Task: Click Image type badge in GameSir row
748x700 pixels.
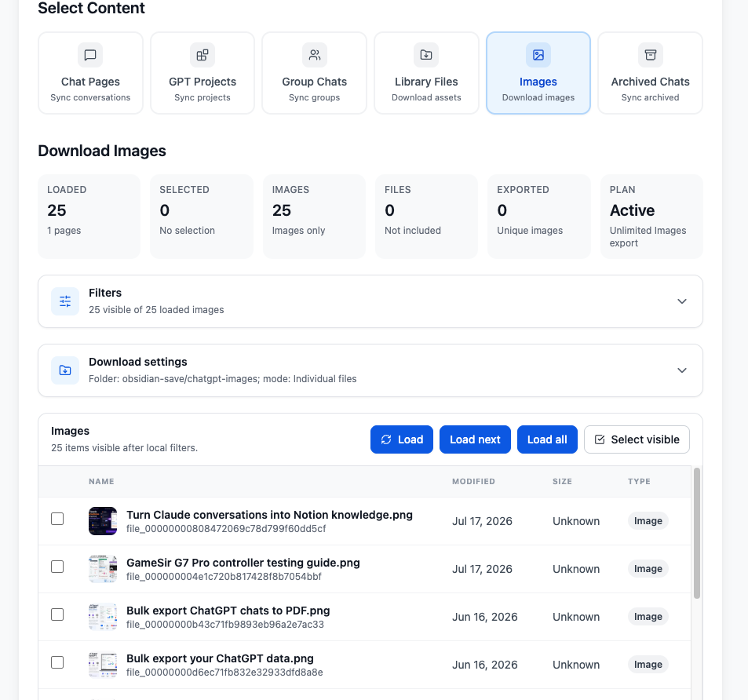Action: click(x=648, y=569)
